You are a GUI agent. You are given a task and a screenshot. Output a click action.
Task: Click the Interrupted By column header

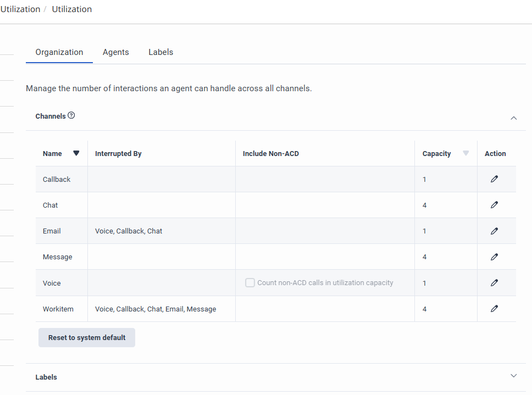[118, 154]
